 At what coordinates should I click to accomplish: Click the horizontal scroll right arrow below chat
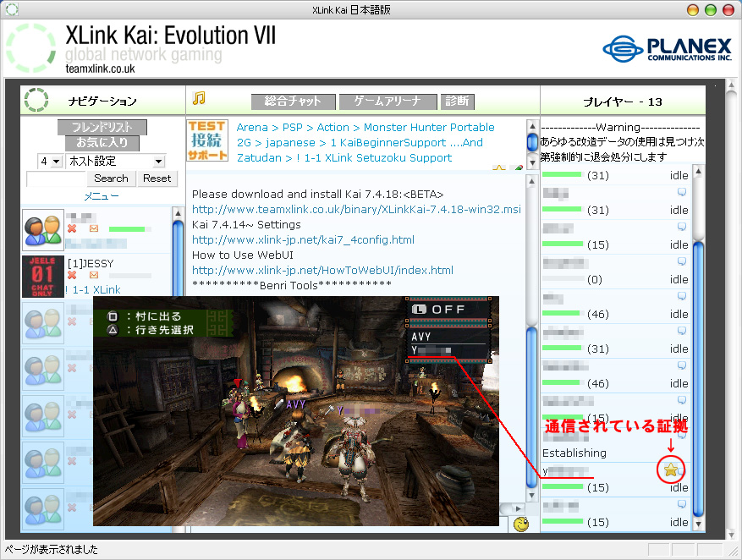tap(518, 508)
